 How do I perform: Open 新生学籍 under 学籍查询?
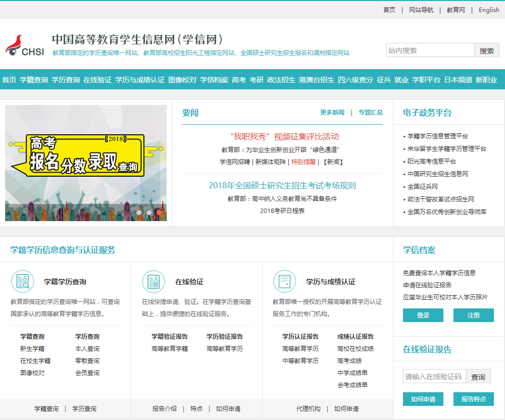pyautogui.click(x=32, y=348)
